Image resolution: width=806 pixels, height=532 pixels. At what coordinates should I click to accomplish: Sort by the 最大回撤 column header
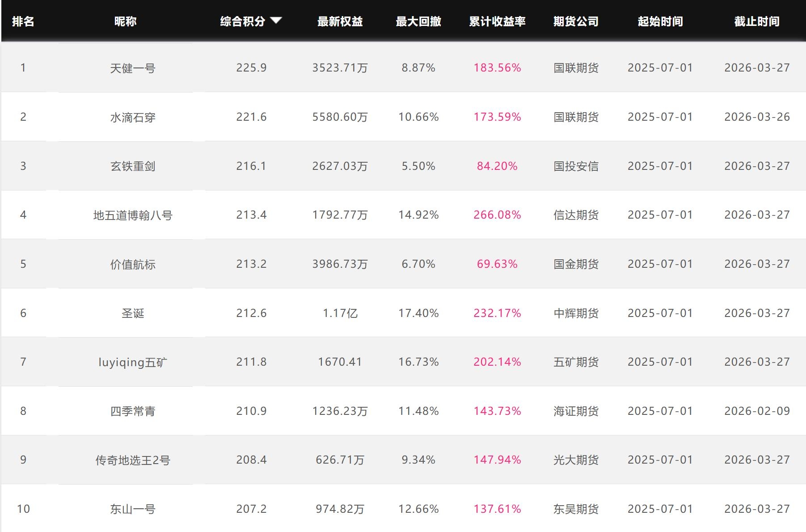418,21
